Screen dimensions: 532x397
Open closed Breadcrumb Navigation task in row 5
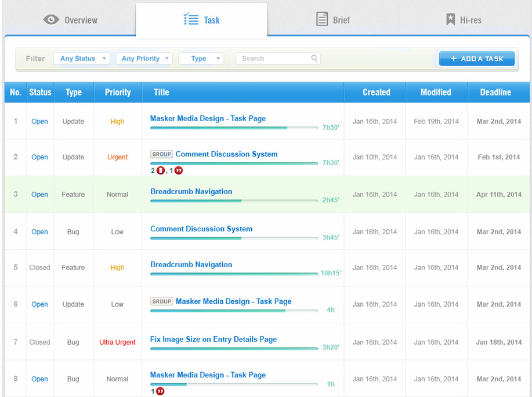click(191, 264)
